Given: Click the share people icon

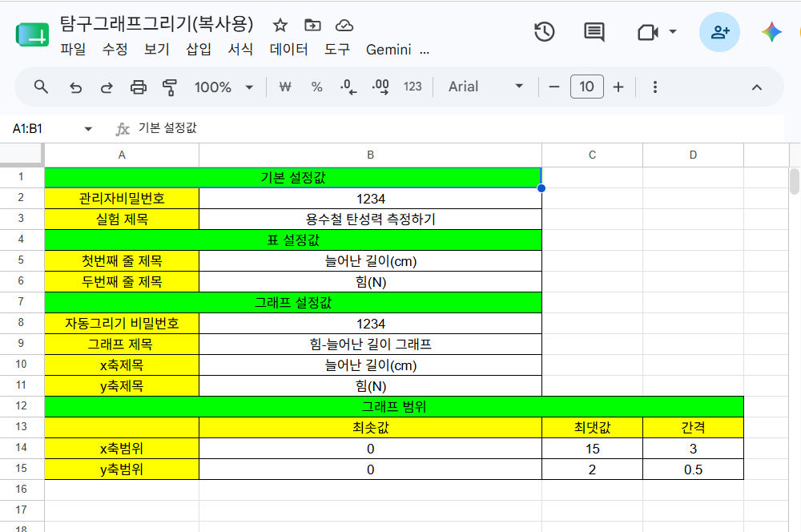Looking at the screenshot, I should pyautogui.click(x=719, y=32).
